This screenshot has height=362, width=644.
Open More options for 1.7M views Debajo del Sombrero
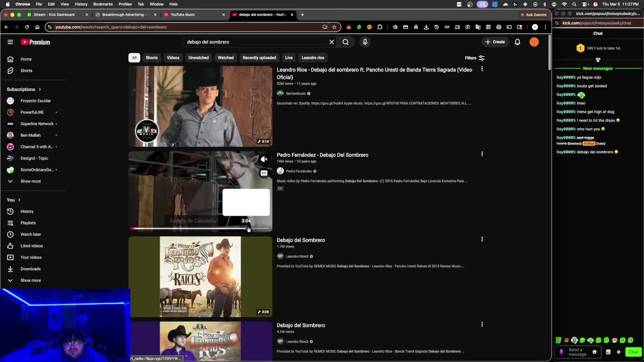[x=482, y=239]
